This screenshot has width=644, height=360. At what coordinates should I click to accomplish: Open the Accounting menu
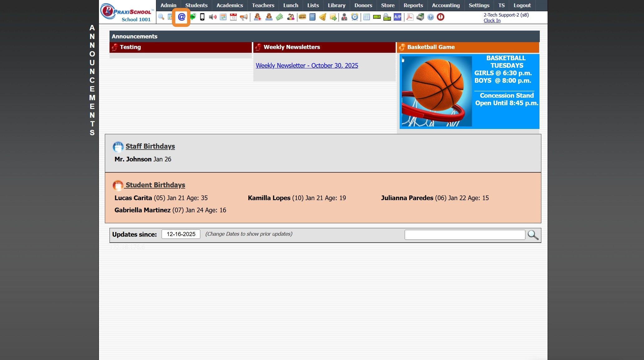pos(446,5)
